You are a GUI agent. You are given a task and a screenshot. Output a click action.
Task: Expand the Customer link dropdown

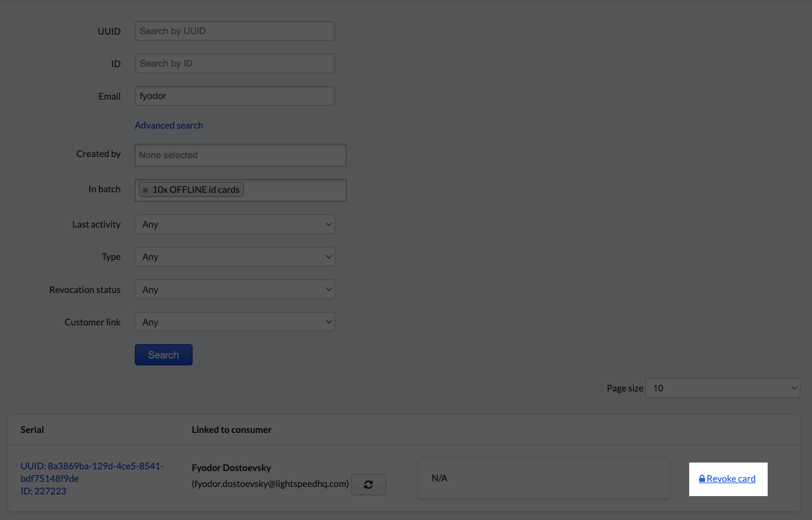coord(234,322)
